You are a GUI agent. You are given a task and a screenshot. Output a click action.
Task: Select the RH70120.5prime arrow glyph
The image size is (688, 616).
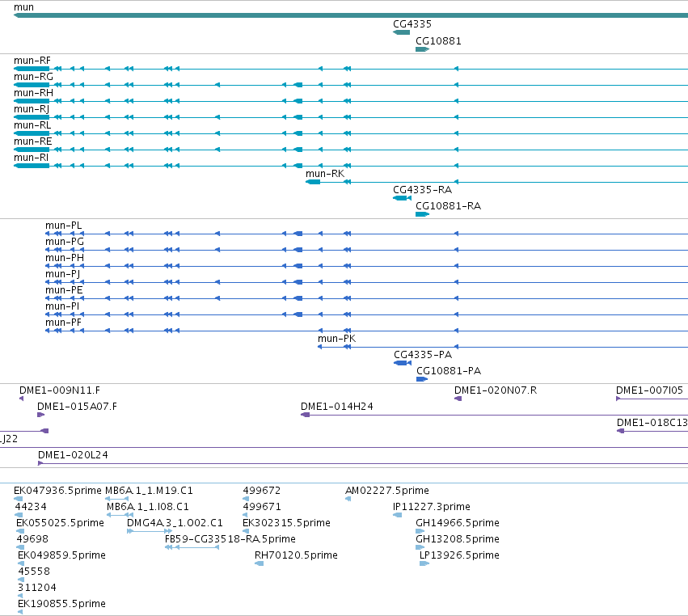(x=259, y=563)
